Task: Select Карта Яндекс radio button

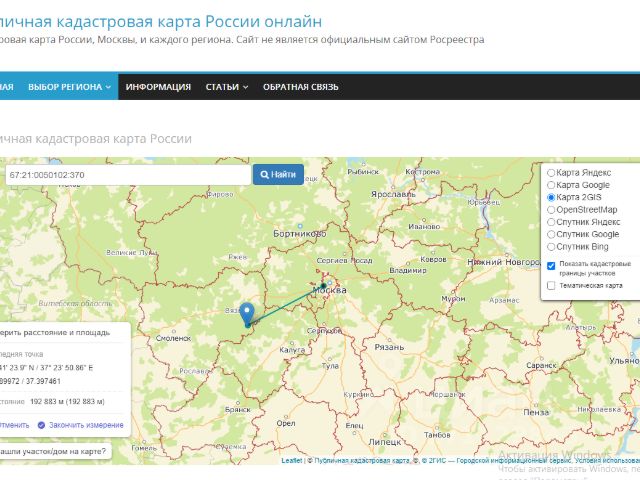Action: pyautogui.click(x=551, y=173)
